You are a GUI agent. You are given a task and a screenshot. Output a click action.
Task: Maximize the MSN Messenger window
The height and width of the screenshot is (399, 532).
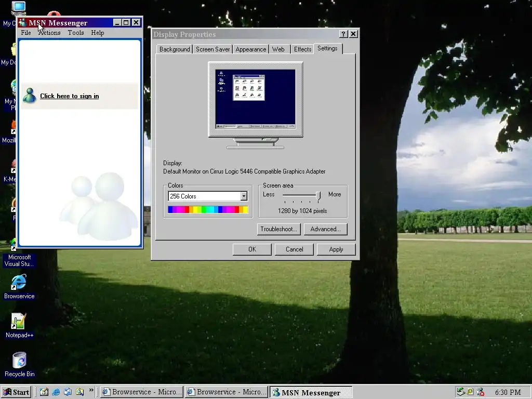point(126,23)
